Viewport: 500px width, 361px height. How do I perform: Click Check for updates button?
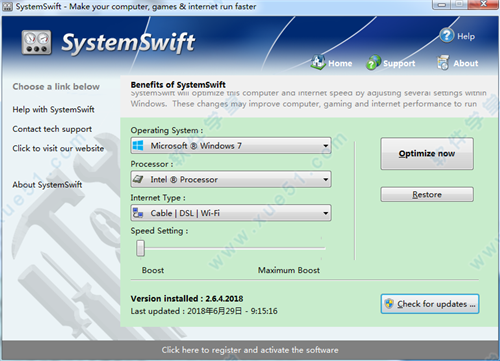click(x=430, y=304)
